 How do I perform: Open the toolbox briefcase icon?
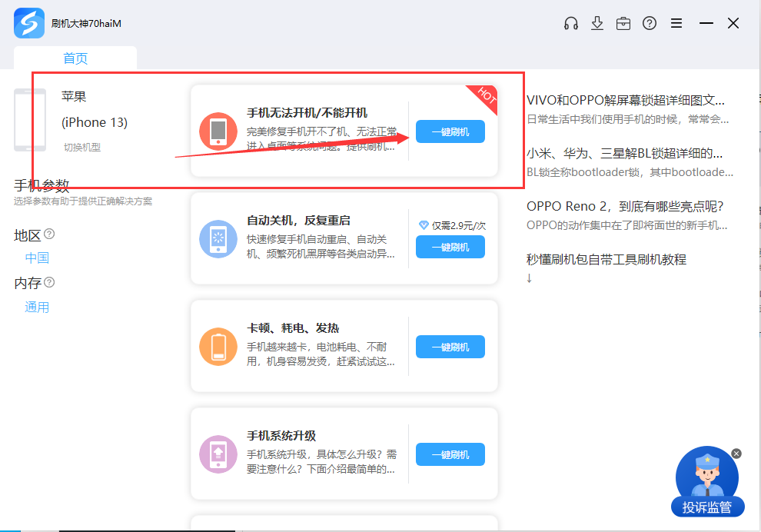click(623, 23)
